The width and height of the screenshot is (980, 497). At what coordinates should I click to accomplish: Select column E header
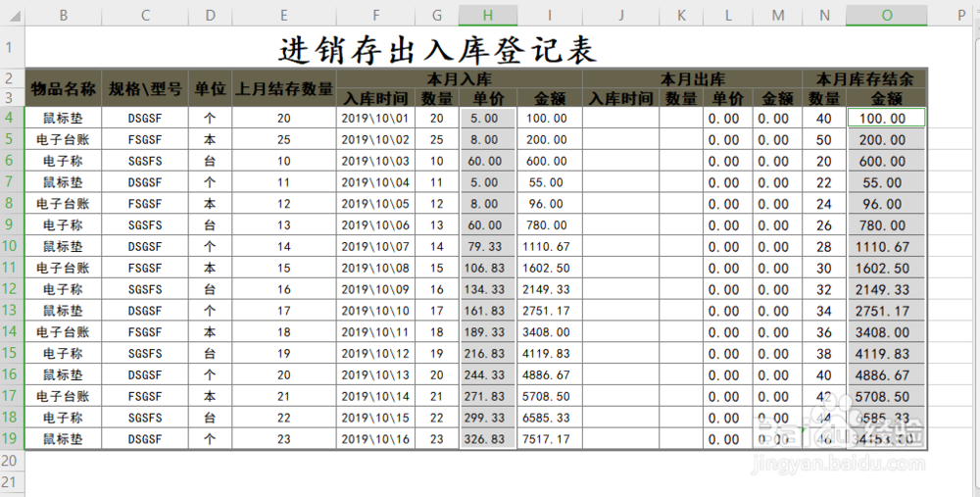click(284, 16)
